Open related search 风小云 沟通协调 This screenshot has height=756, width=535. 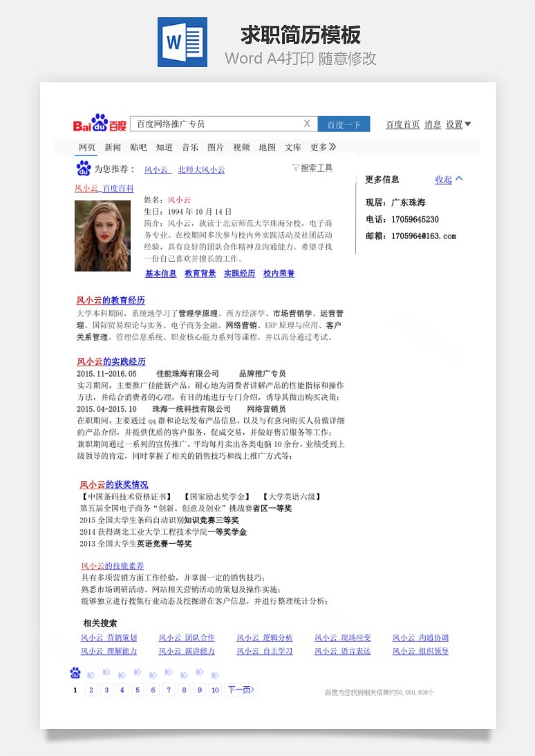(x=421, y=638)
